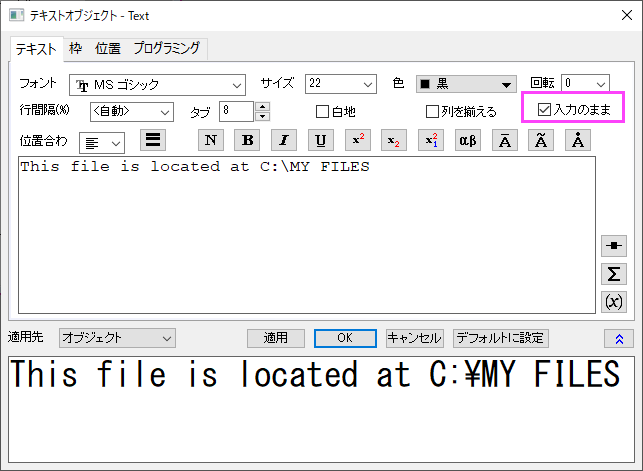Click the OK button
The image size is (643, 471).
(345, 338)
